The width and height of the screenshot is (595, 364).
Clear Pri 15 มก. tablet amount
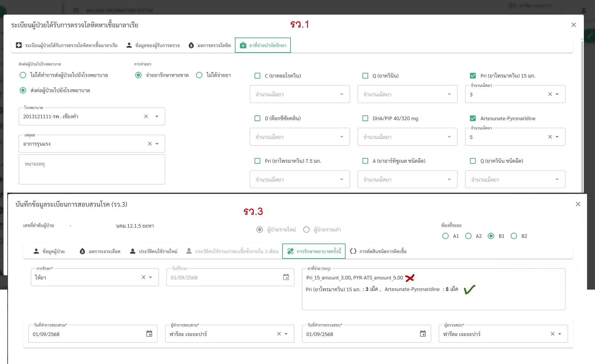pos(550,94)
